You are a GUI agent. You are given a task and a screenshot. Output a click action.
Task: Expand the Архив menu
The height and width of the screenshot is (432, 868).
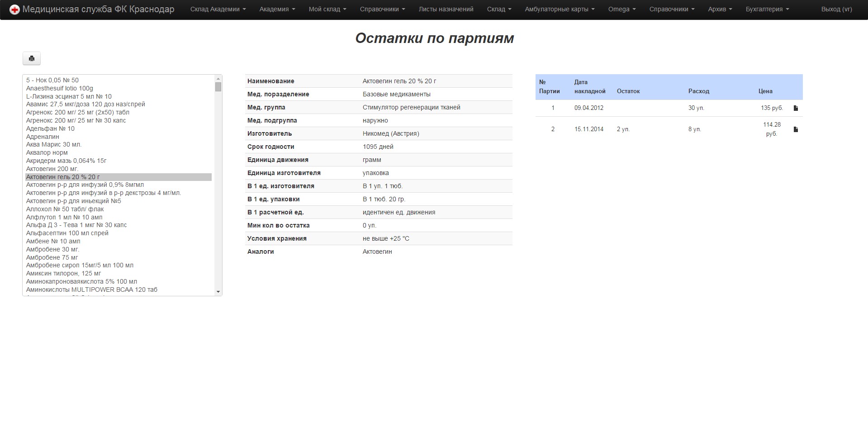[x=720, y=9]
